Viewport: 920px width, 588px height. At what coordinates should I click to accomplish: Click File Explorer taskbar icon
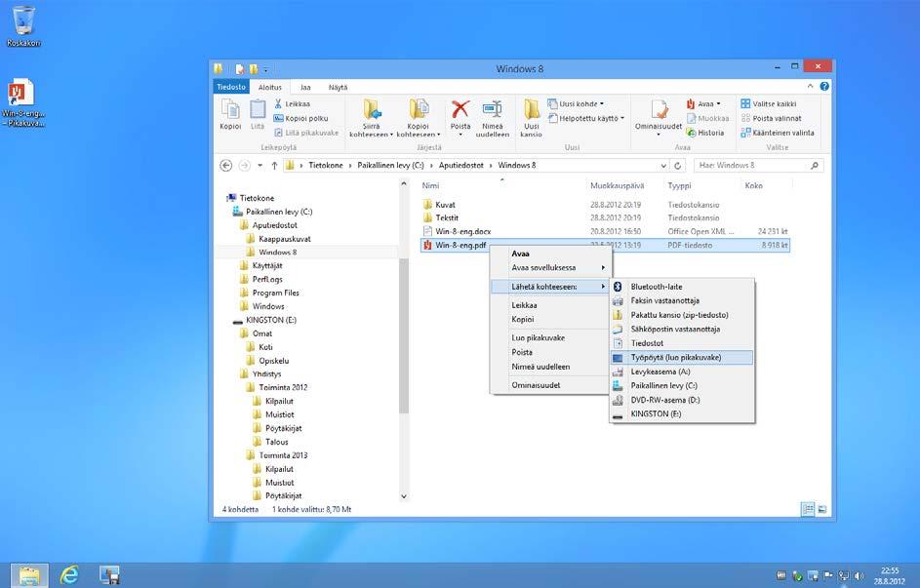coord(28,575)
